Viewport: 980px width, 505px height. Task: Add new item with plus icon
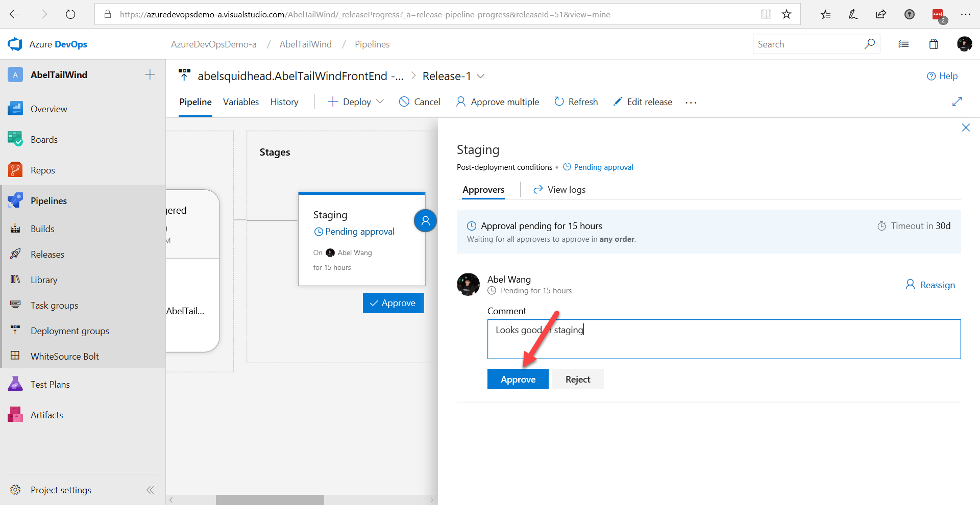[x=150, y=74]
